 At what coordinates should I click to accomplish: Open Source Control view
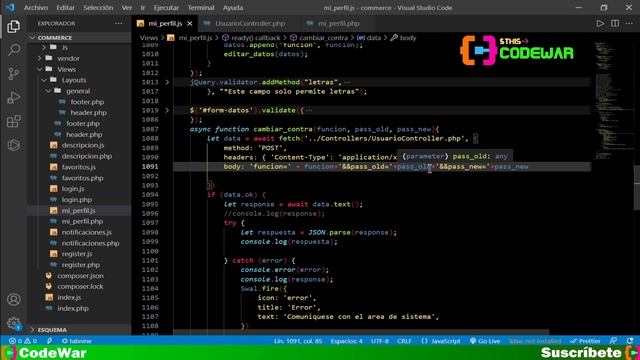tap(13, 74)
